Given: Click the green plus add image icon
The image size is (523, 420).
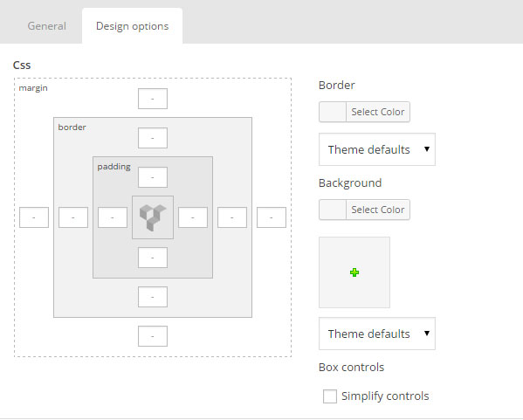Looking at the screenshot, I should pos(354,272).
